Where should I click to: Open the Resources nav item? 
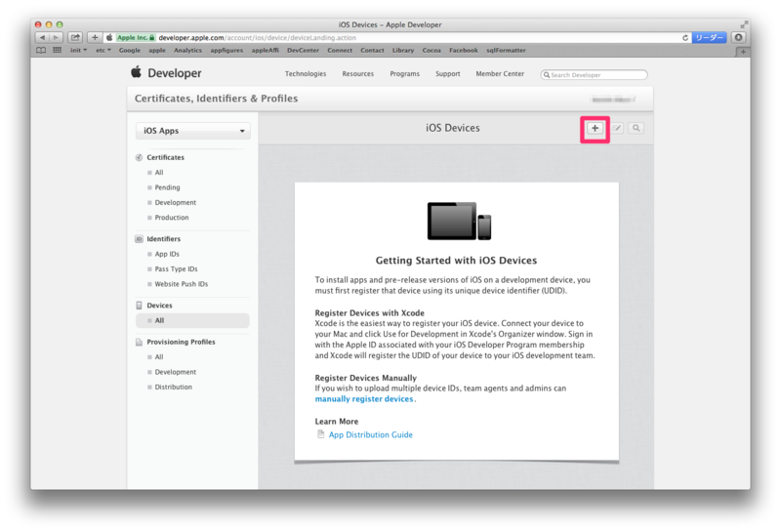[x=357, y=74]
